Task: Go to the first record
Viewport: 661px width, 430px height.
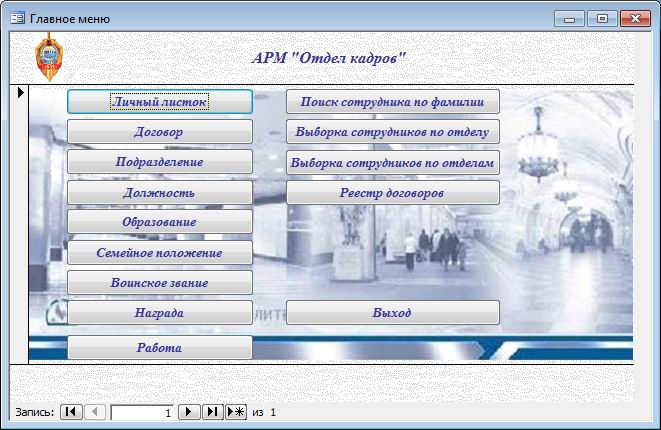Action: coord(71,411)
